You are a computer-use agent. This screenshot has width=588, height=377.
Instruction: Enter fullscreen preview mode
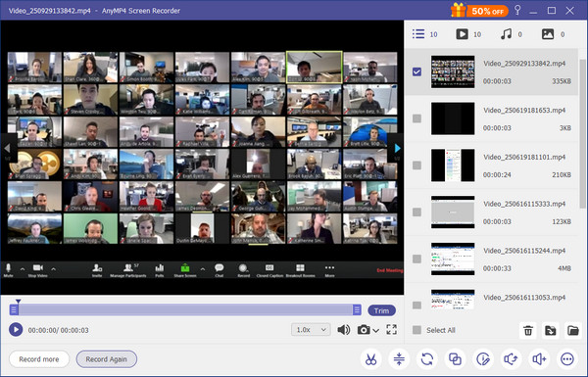391,329
